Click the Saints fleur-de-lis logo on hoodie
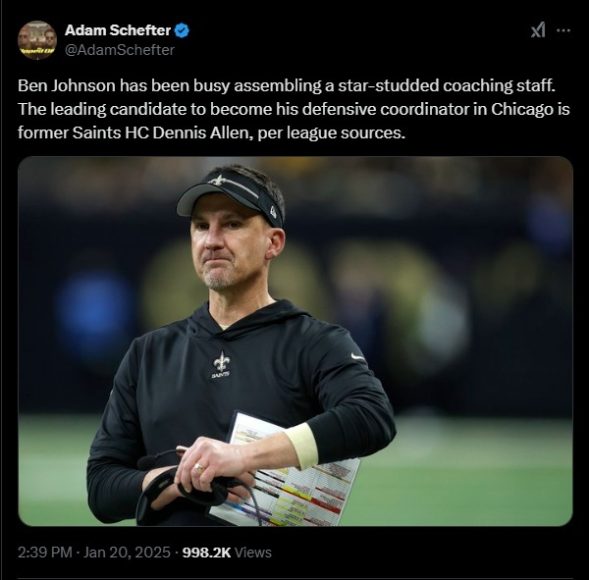The width and height of the screenshot is (589, 580). [221, 364]
